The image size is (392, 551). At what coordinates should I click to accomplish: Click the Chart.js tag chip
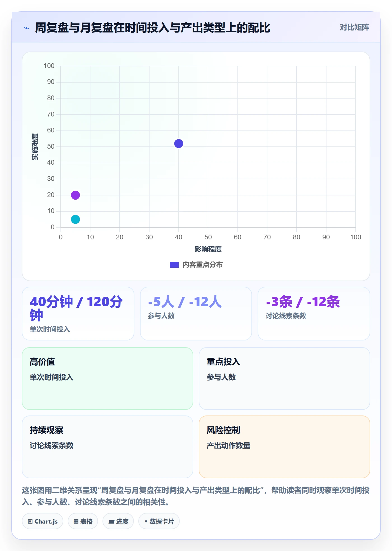pyautogui.click(x=43, y=521)
